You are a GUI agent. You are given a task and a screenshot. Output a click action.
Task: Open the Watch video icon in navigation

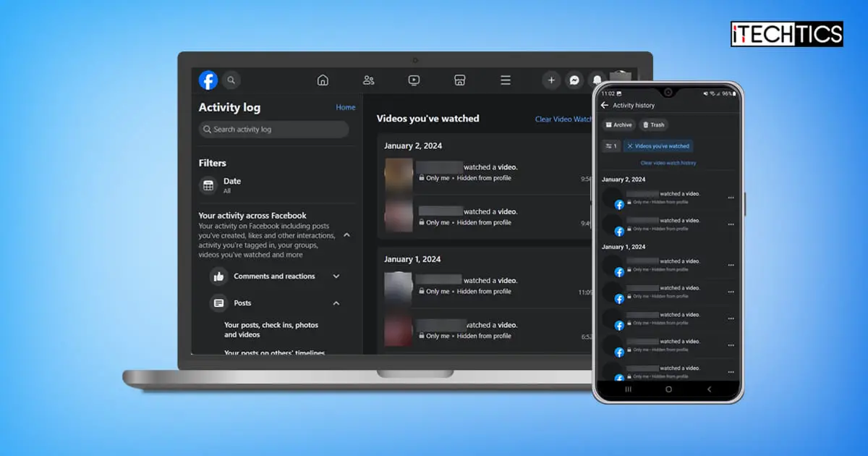tap(414, 80)
